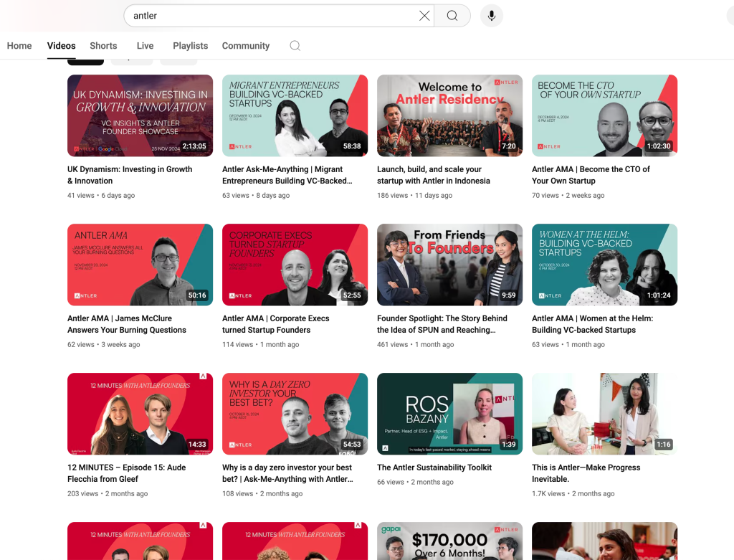
Task: Open the channel search magnifier icon
Action: click(295, 46)
